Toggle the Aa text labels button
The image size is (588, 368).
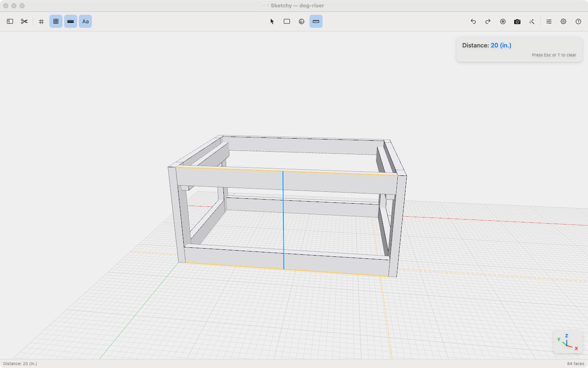[x=85, y=22]
